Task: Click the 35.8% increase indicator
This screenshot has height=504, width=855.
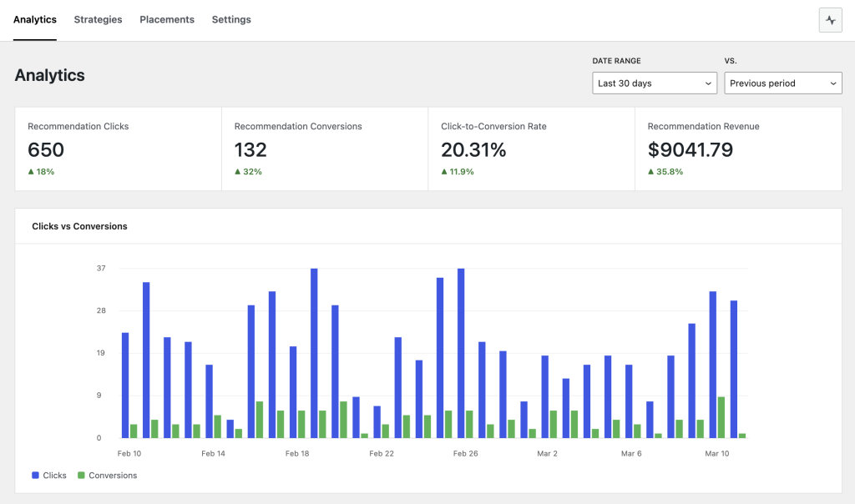Action: [x=665, y=172]
